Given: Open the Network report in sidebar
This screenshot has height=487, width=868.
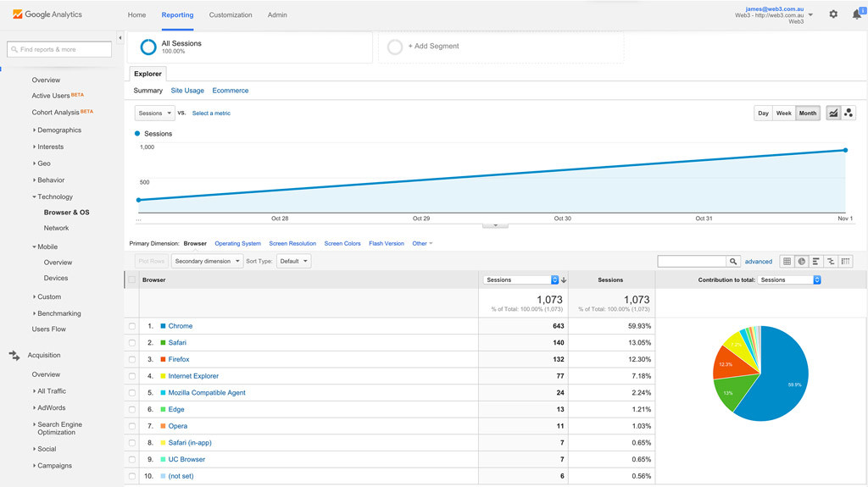Looking at the screenshot, I should (56, 228).
